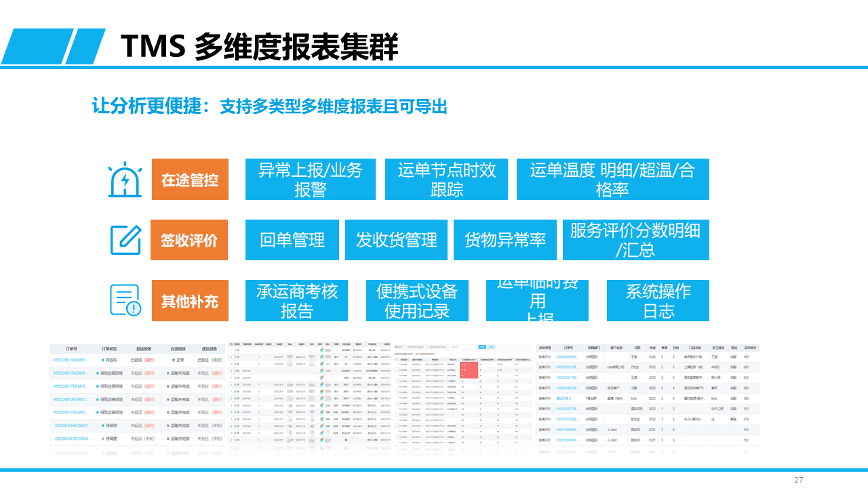Image resolution: width=868 pixels, height=488 pixels.
Task: Click the partially hidden 运单临时费用上报 box
Action: point(537,301)
